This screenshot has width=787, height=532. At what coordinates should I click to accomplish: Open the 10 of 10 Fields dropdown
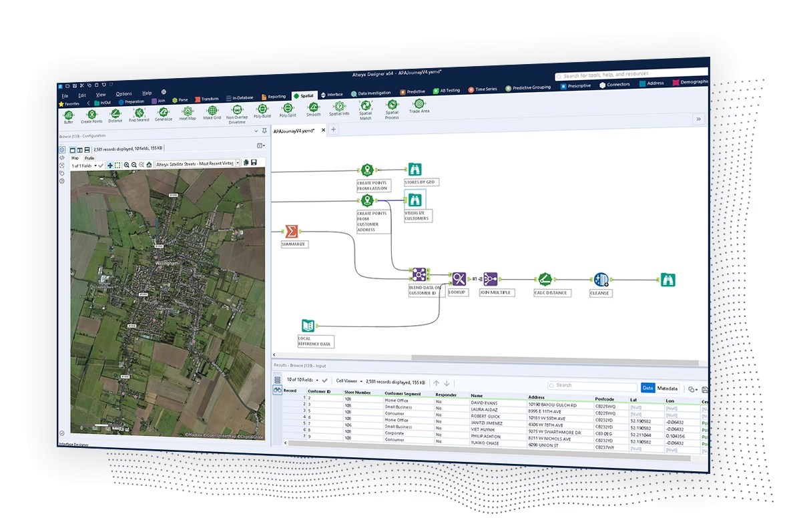(302, 380)
